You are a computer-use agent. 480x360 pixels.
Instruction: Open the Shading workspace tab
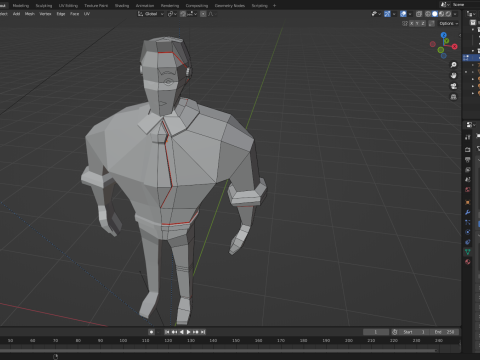point(122,5)
